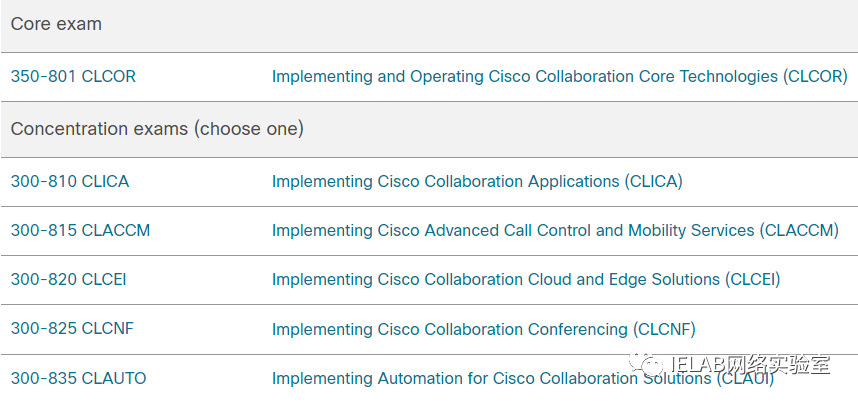Click the (CLCEI) abbreviation in parentheses
The height and width of the screenshot is (402, 858).
pyautogui.click(x=752, y=279)
